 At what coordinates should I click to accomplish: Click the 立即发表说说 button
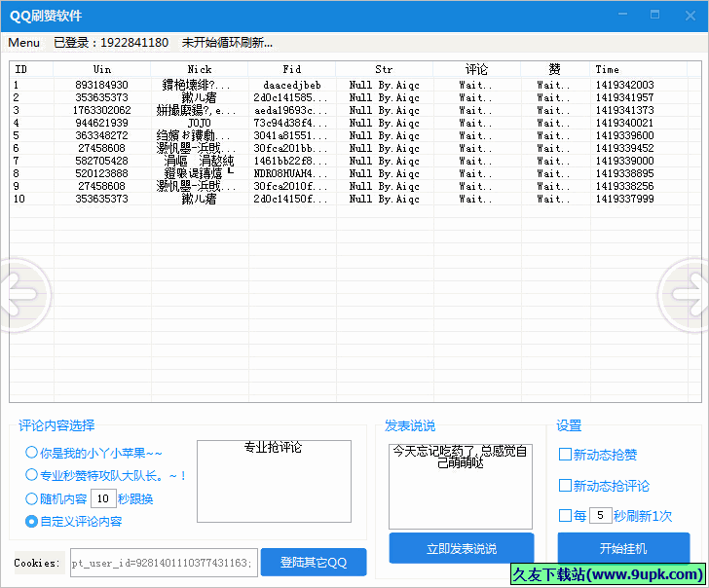tap(461, 549)
